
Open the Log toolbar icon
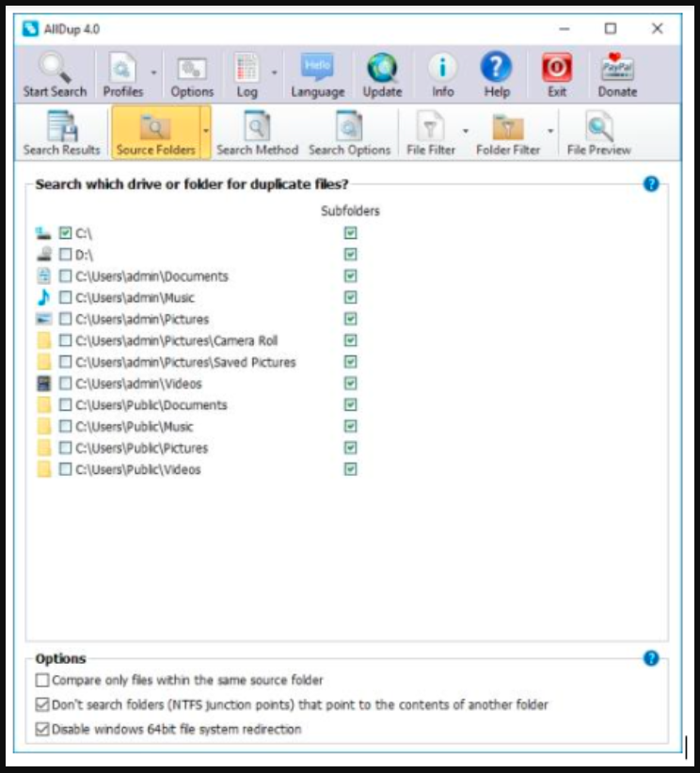click(x=247, y=67)
